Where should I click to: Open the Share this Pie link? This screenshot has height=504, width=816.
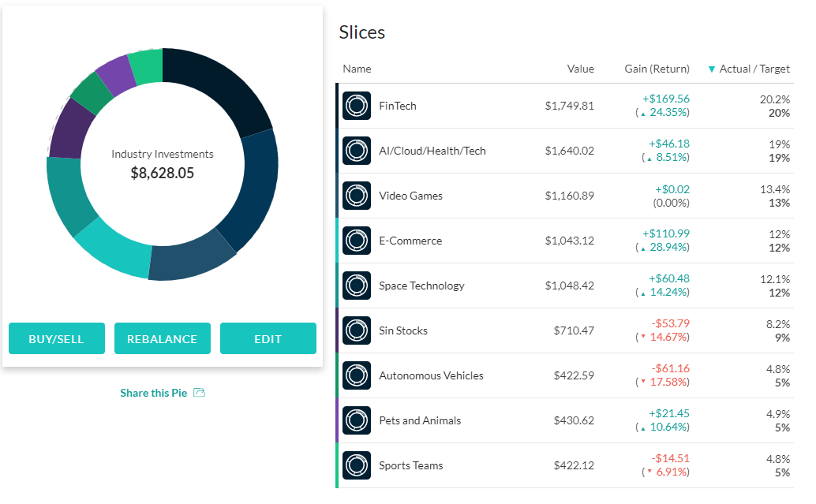[x=152, y=392]
